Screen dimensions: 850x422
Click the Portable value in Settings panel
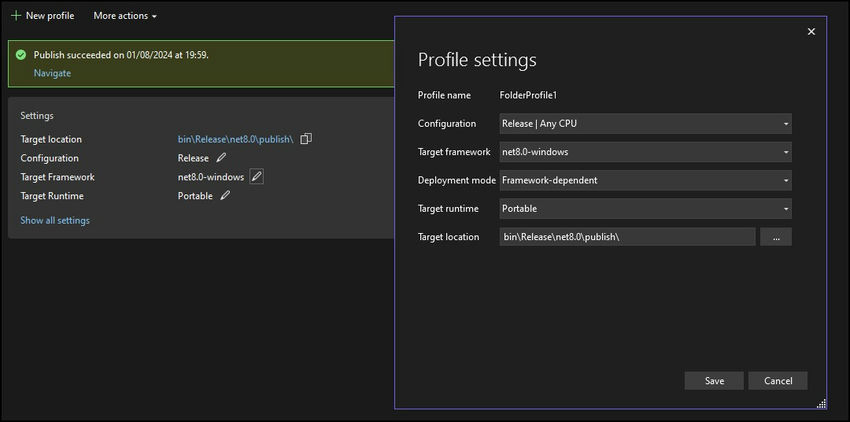tap(195, 196)
